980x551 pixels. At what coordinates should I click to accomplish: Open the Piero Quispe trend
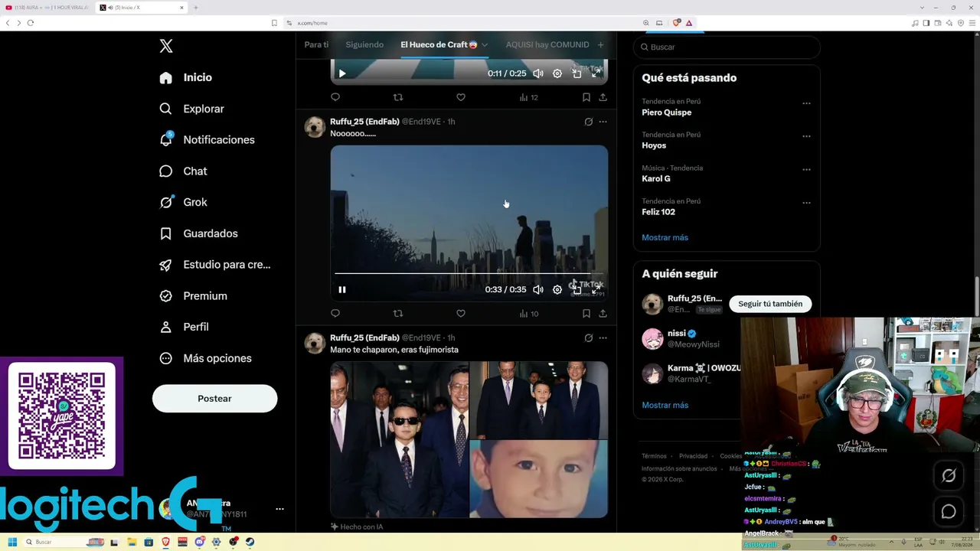tap(666, 112)
